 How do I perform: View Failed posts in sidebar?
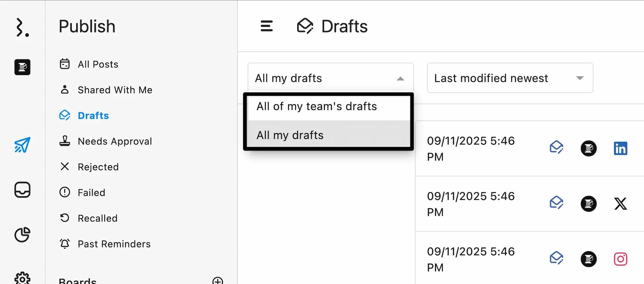tap(91, 192)
